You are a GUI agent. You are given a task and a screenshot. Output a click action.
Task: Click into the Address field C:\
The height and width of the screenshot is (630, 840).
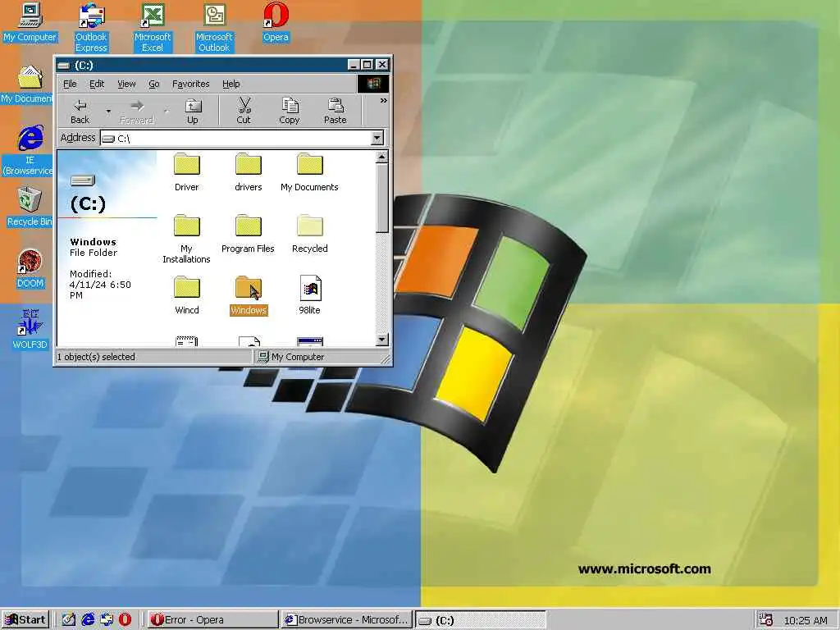pos(236,138)
